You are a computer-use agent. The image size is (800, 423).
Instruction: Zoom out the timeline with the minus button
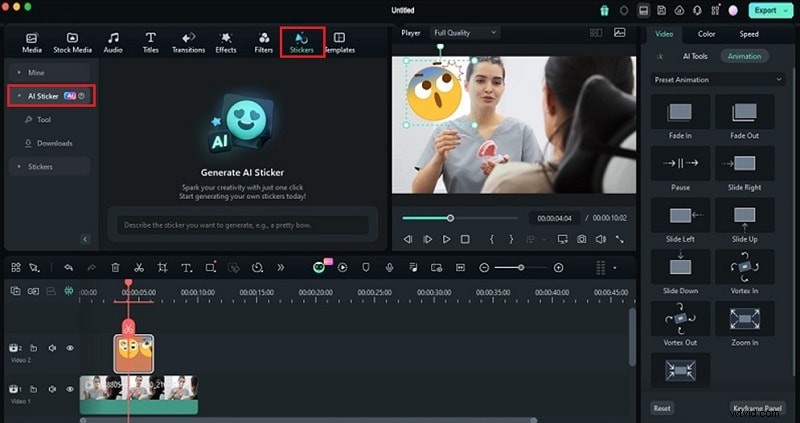[x=484, y=267]
